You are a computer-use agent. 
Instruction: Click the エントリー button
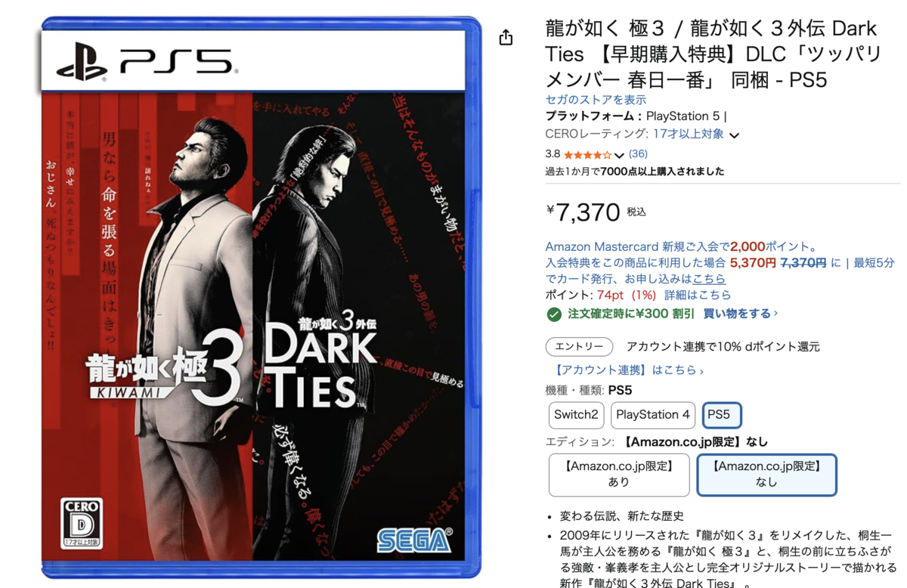pyautogui.click(x=579, y=347)
